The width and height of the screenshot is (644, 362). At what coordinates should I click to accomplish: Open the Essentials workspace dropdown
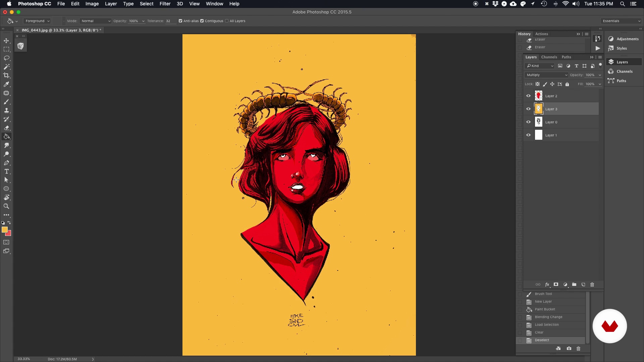(621, 21)
